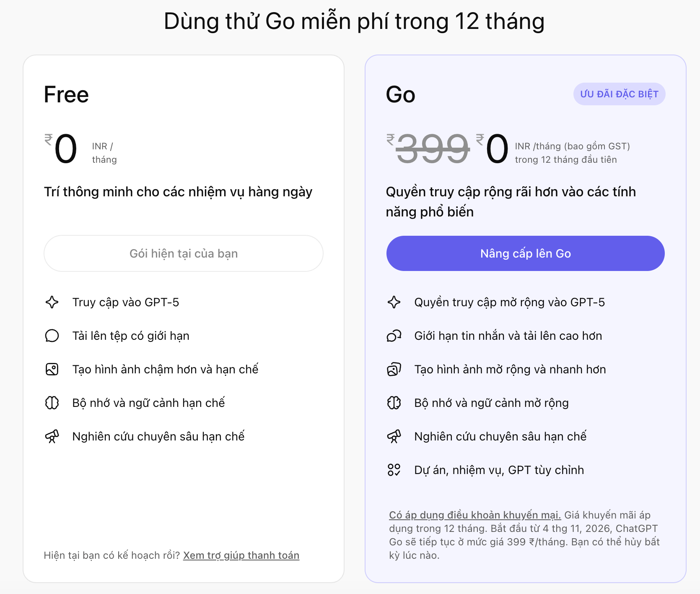Click the text Truy cập vào GPT-5
Viewport: 700px width, 594px height.
[x=126, y=302]
